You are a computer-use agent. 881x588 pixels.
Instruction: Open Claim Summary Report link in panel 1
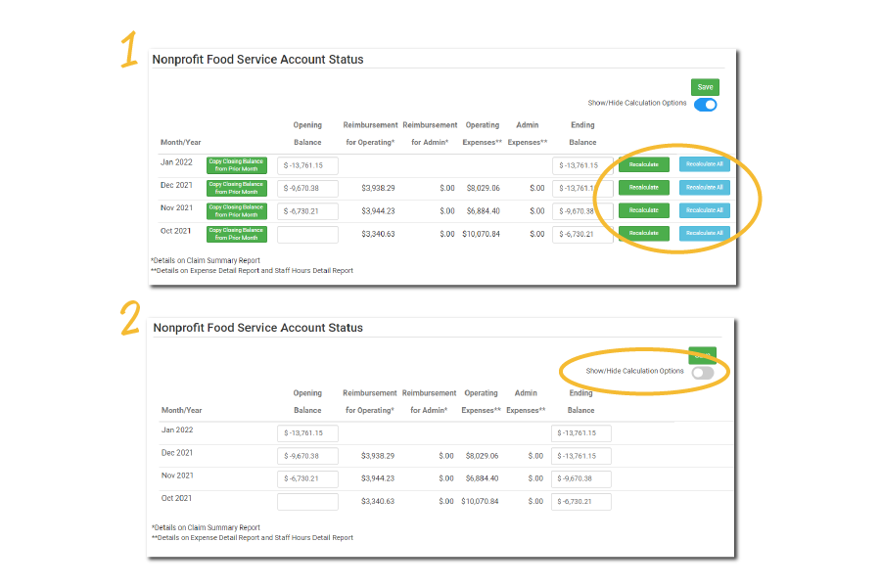point(224,260)
